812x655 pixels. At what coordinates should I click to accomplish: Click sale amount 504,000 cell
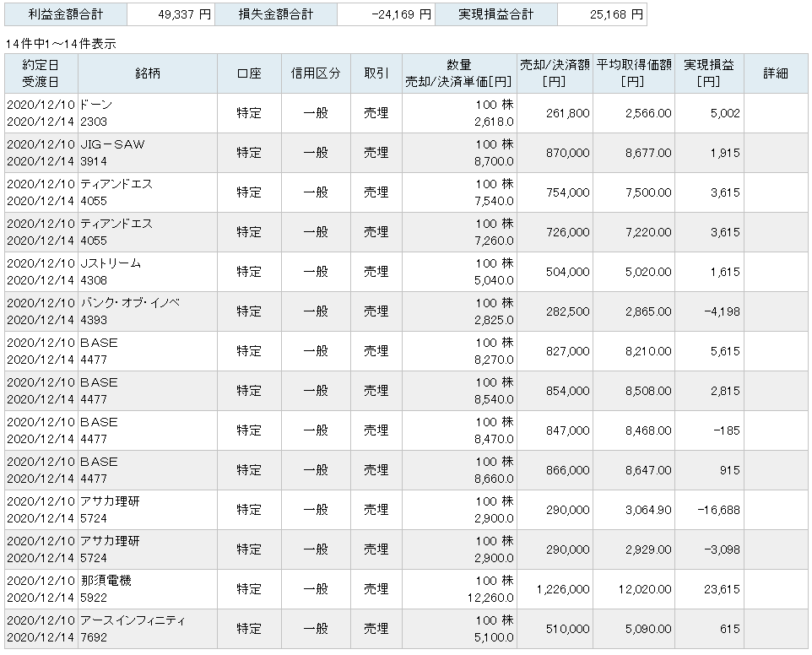click(x=555, y=272)
